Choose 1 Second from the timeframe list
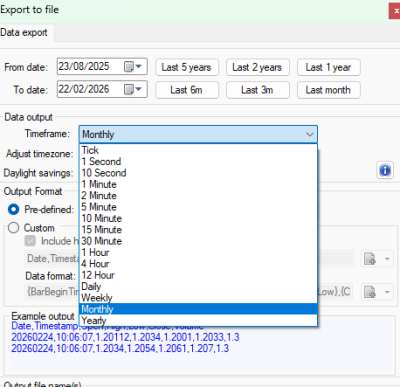The height and width of the screenshot is (387, 400). (x=198, y=161)
